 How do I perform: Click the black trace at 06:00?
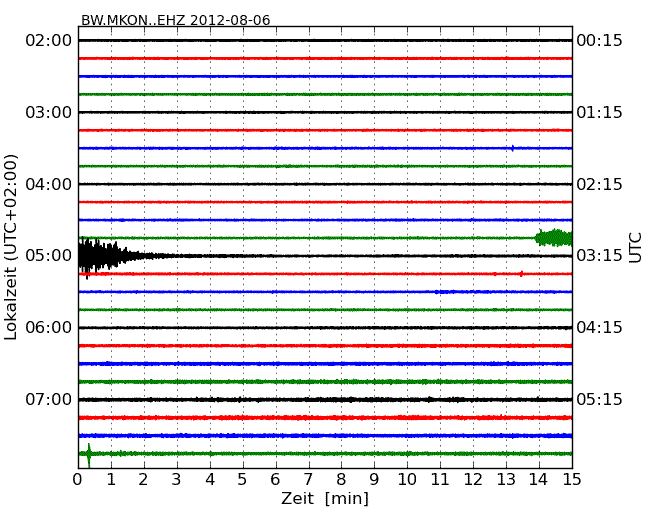point(325,328)
